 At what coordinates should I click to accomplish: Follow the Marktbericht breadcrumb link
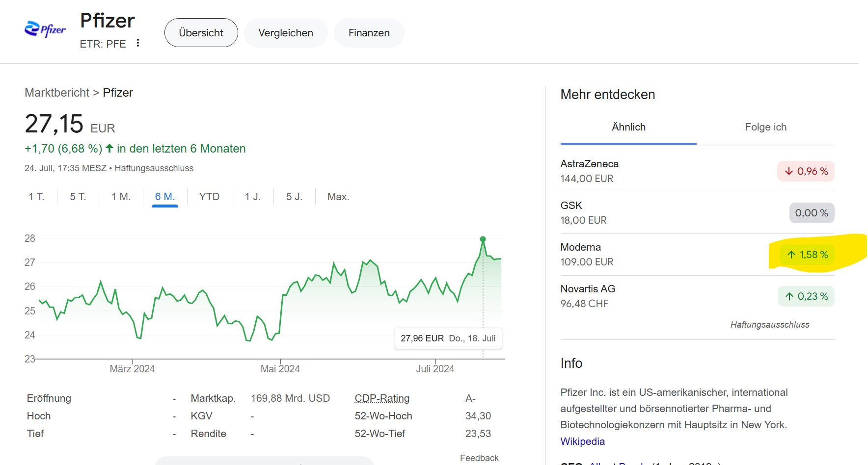[57, 93]
